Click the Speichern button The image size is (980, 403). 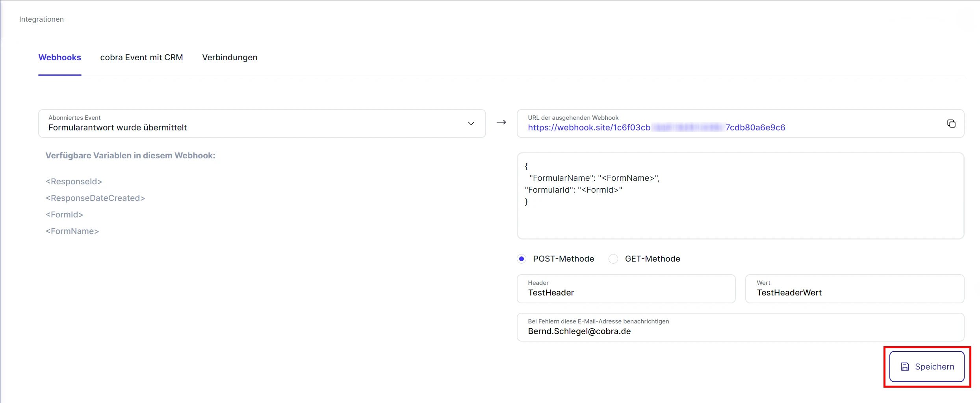[926, 366]
